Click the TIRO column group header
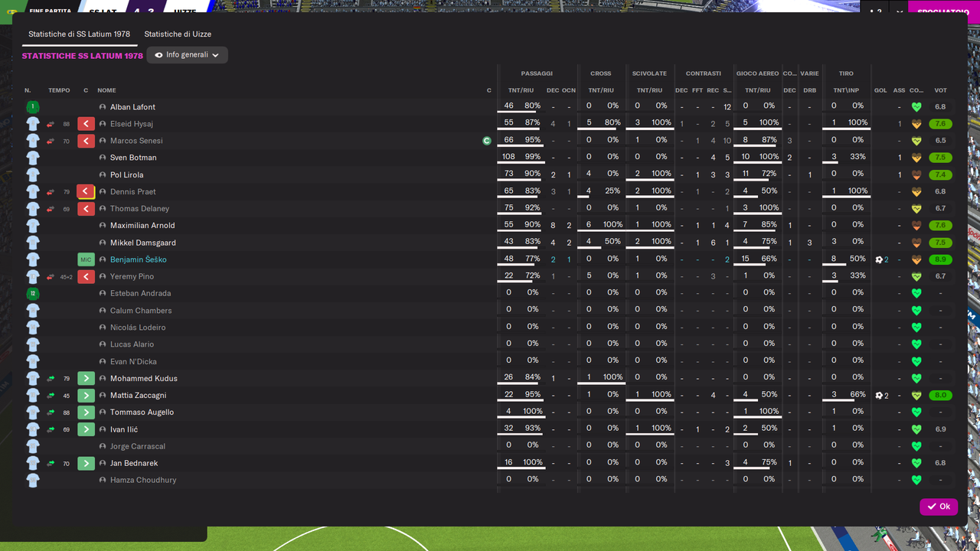The image size is (980, 551). click(846, 73)
